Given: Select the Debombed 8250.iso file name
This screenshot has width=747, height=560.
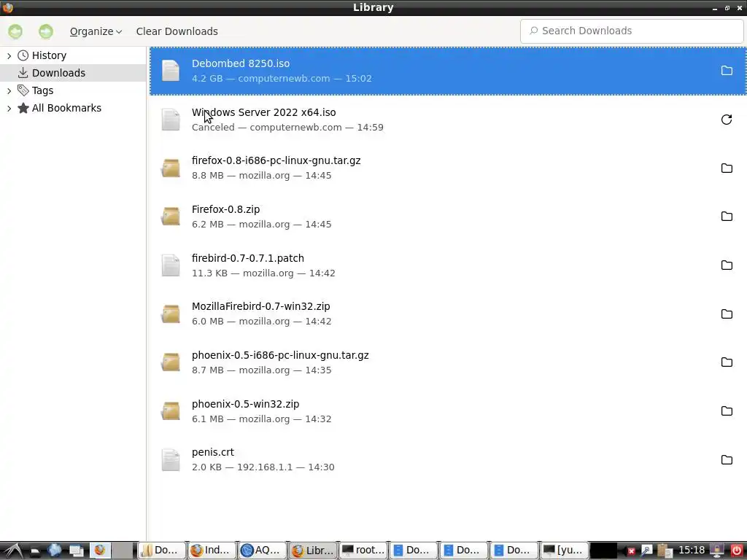Looking at the screenshot, I should pos(241,63).
